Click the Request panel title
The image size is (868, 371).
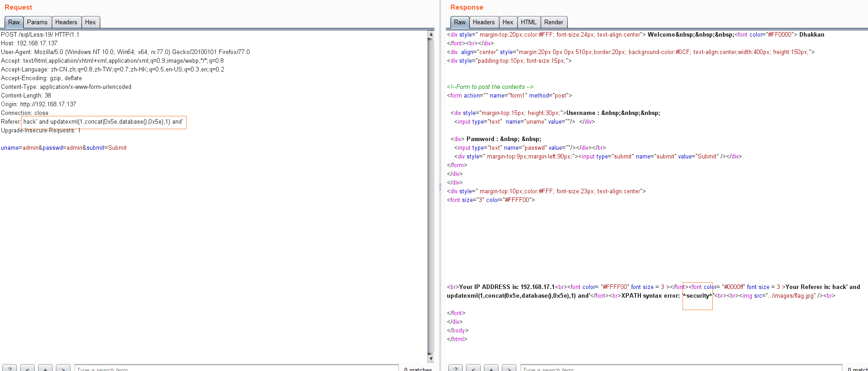pyautogui.click(x=18, y=7)
